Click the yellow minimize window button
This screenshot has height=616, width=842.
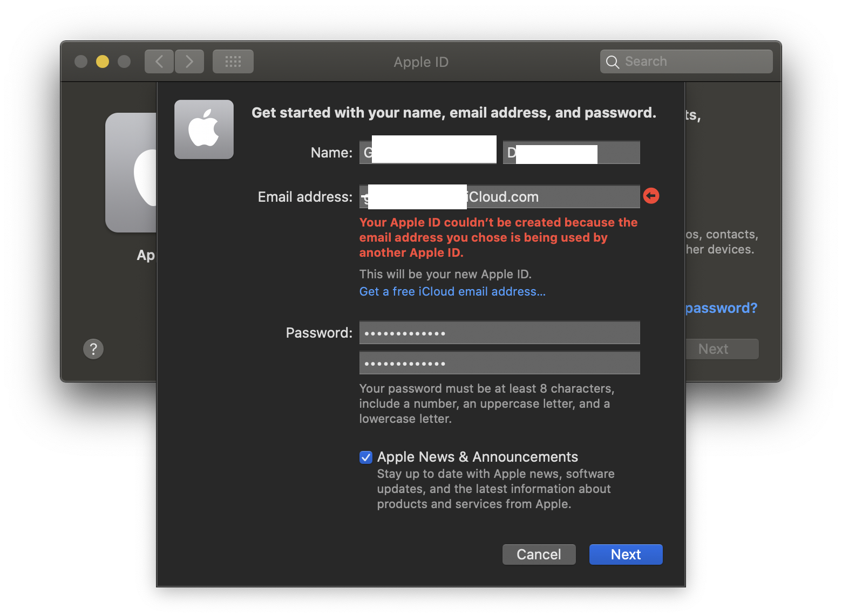click(x=103, y=61)
